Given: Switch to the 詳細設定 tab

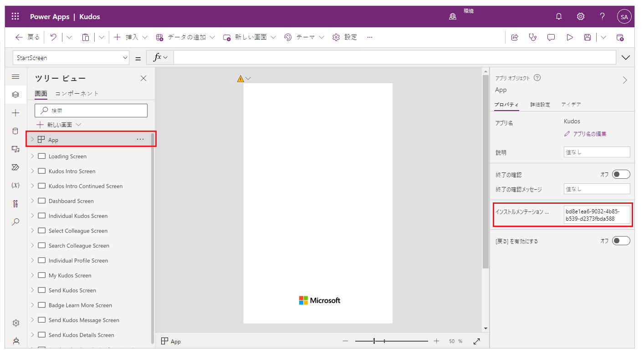Looking at the screenshot, I should coord(540,105).
